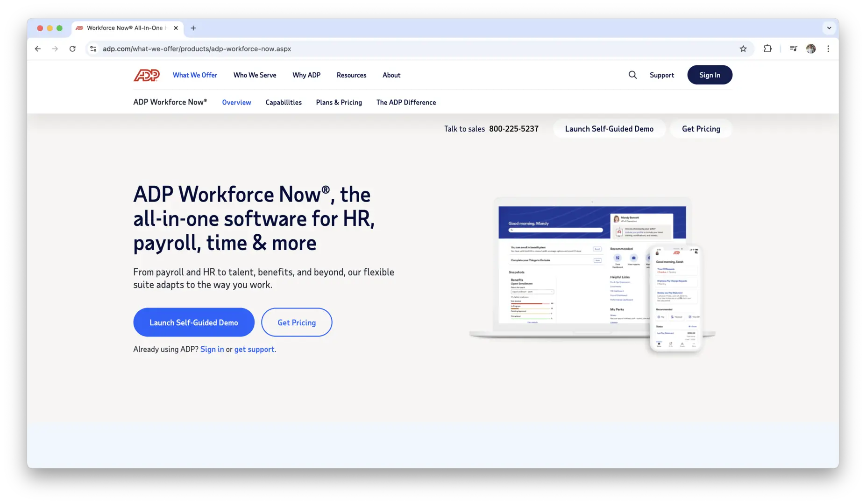Click blue Launch Self-Guided Demo hero button
Image resolution: width=866 pixels, height=504 pixels.
[x=194, y=322]
